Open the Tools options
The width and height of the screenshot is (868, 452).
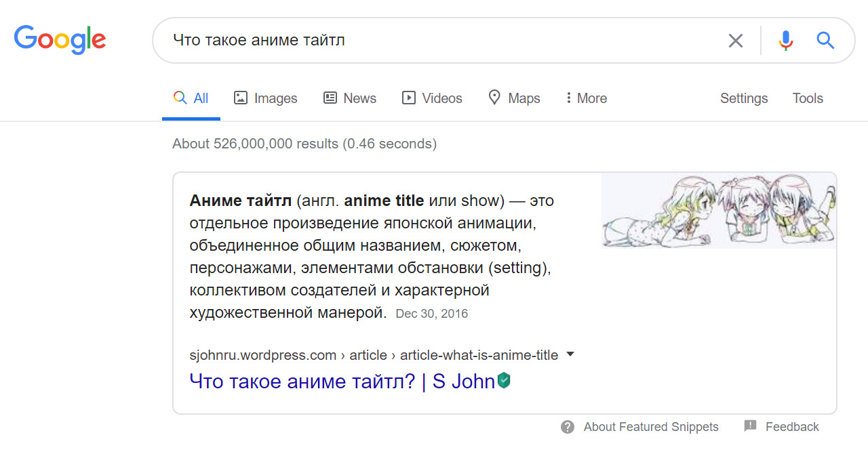(x=807, y=98)
